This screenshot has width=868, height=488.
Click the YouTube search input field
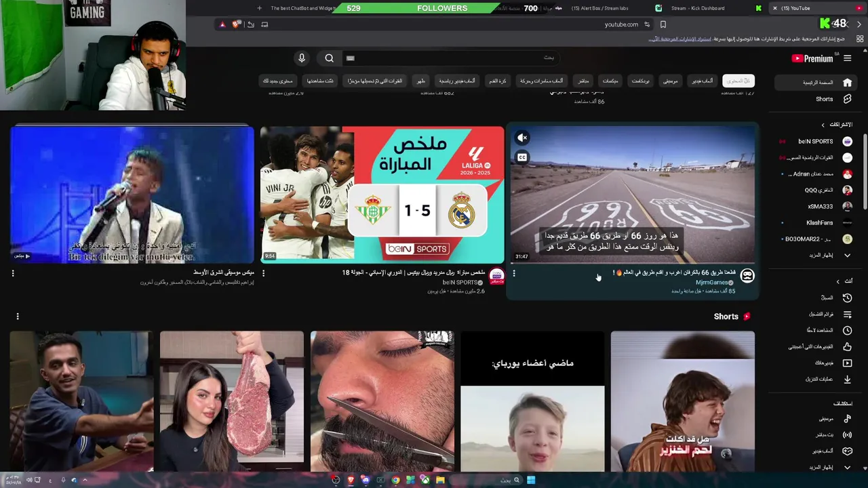(451, 58)
